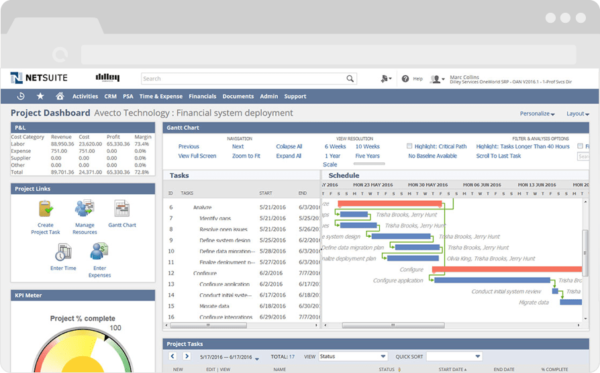This screenshot has height=373, width=600.
Task: Select task row 6 Analyze
Action: point(243,207)
